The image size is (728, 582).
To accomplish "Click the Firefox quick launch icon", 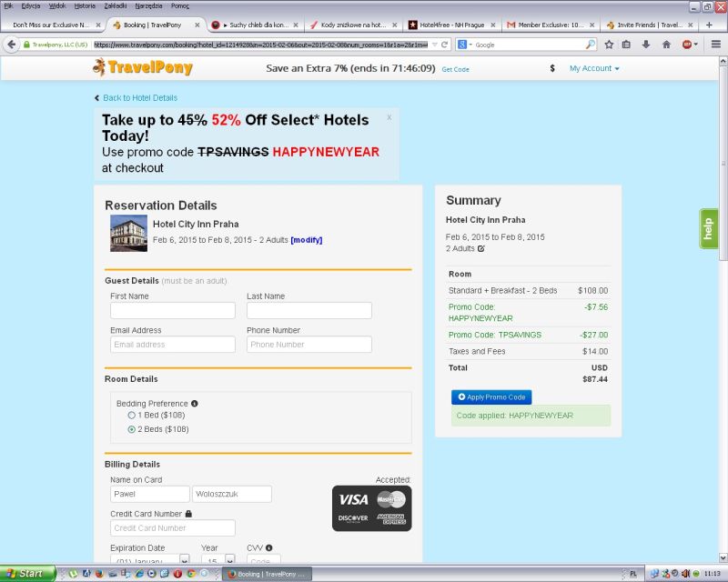I will click(99, 574).
